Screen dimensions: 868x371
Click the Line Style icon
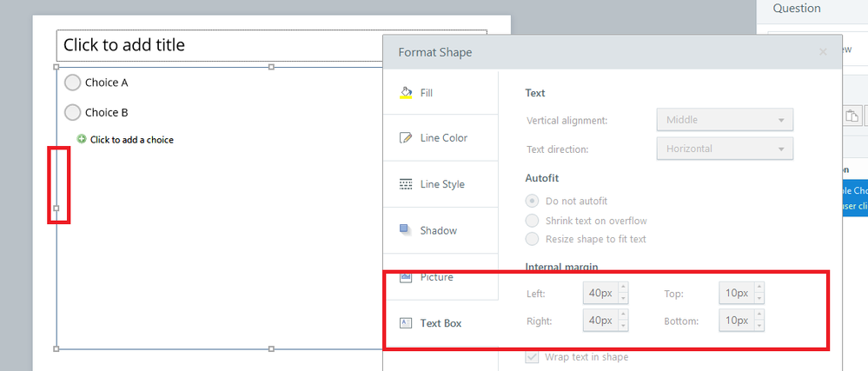405,184
